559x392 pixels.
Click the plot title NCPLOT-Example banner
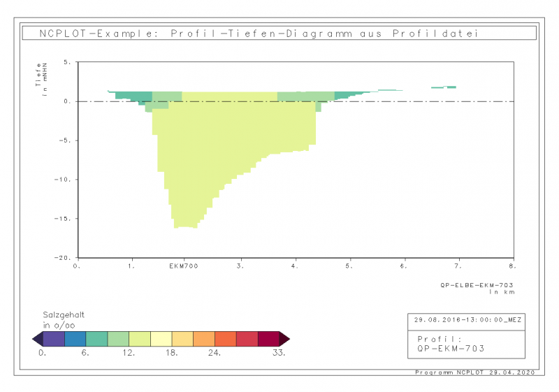[x=279, y=33]
